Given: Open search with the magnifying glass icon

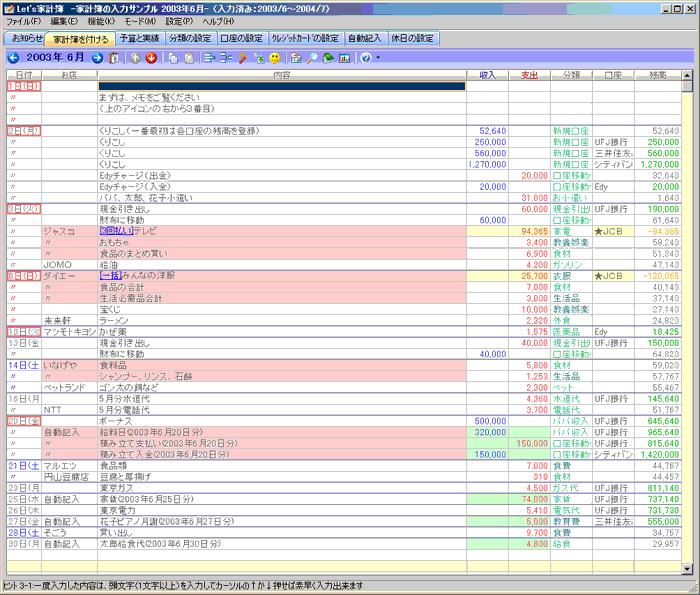Looking at the screenshot, I should (x=313, y=58).
